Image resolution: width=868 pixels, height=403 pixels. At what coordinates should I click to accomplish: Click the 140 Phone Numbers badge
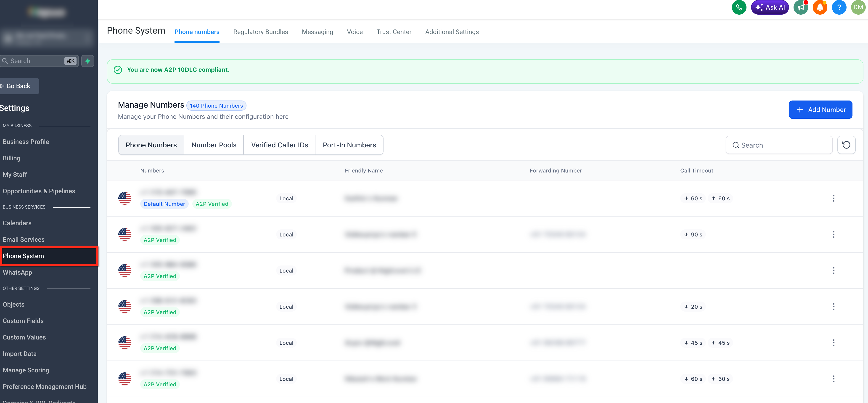point(216,106)
